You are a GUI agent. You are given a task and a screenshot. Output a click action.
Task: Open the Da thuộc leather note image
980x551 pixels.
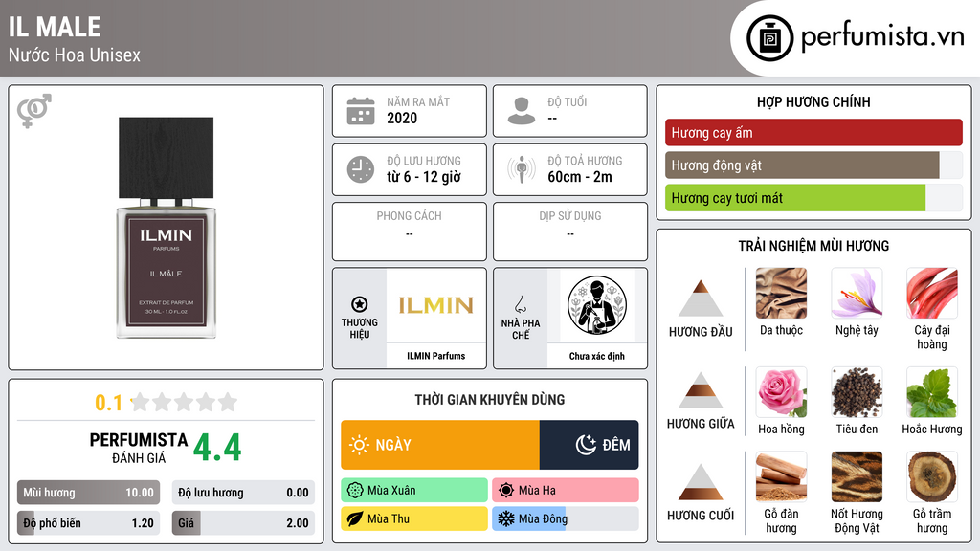(781, 293)
